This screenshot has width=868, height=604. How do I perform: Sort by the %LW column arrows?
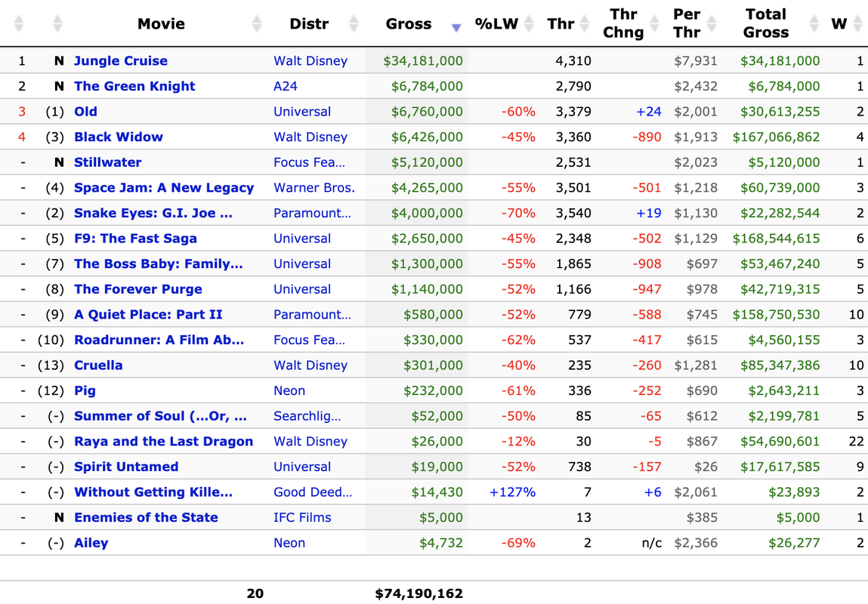click(x=530, y=24)
